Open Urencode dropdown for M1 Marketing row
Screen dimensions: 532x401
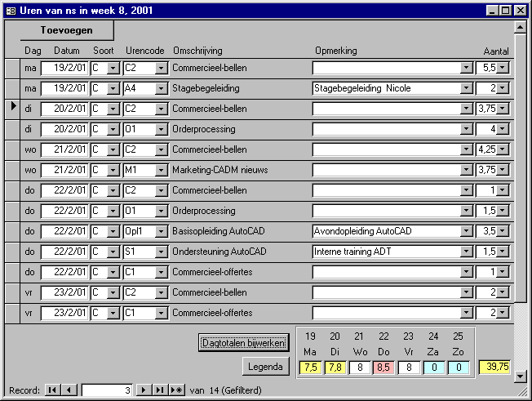162,170
